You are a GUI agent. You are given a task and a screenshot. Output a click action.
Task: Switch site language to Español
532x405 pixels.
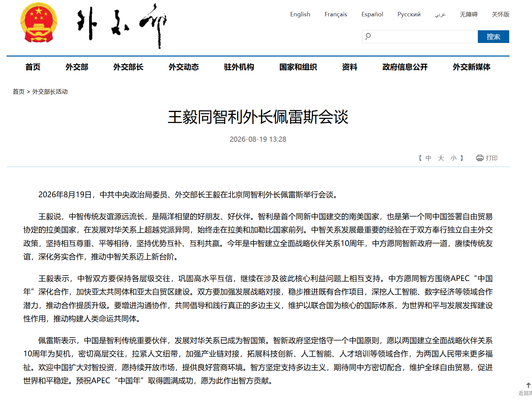click(x=372, y=14)
